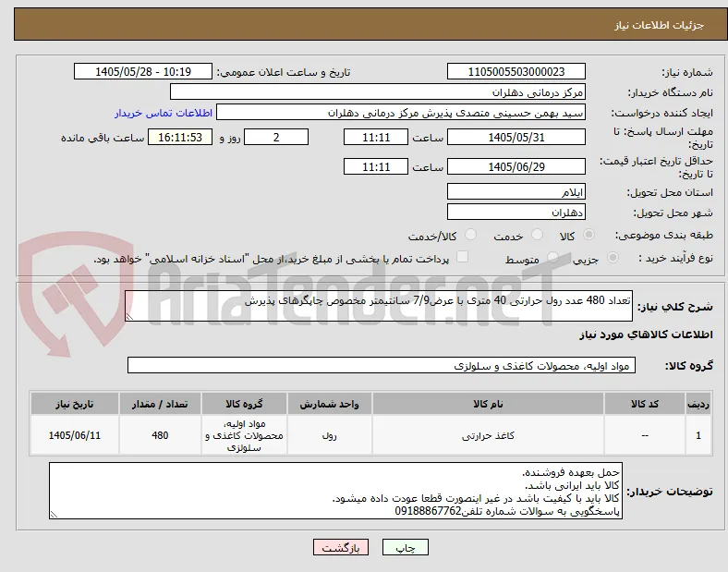The height and width of the screenshot is (572, 728).
Task: Click the اطلاعات کالاهای مورد نیاز section title
Action: tap(646, 335)
